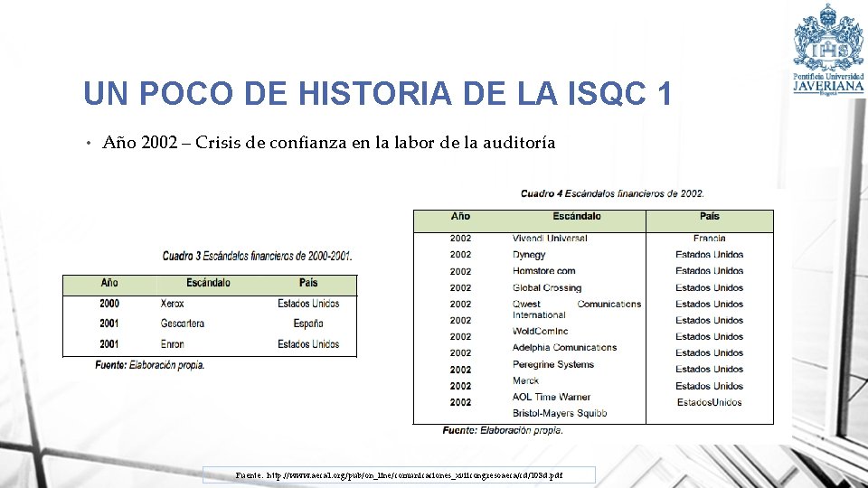Click the 'Merck' cell
This screenshot has width=868, height=488.
point(525,380)
